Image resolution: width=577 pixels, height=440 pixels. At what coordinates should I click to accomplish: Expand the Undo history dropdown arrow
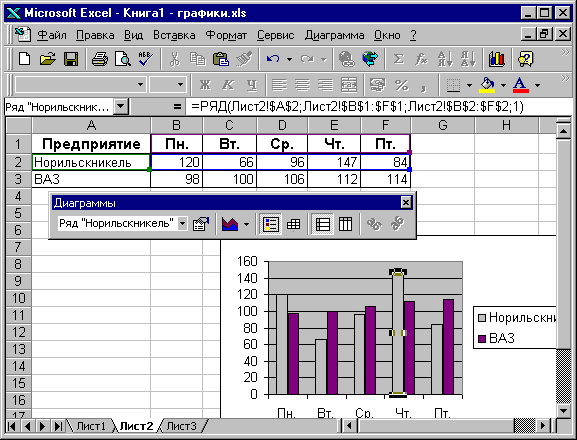click(x=290, y=59)
